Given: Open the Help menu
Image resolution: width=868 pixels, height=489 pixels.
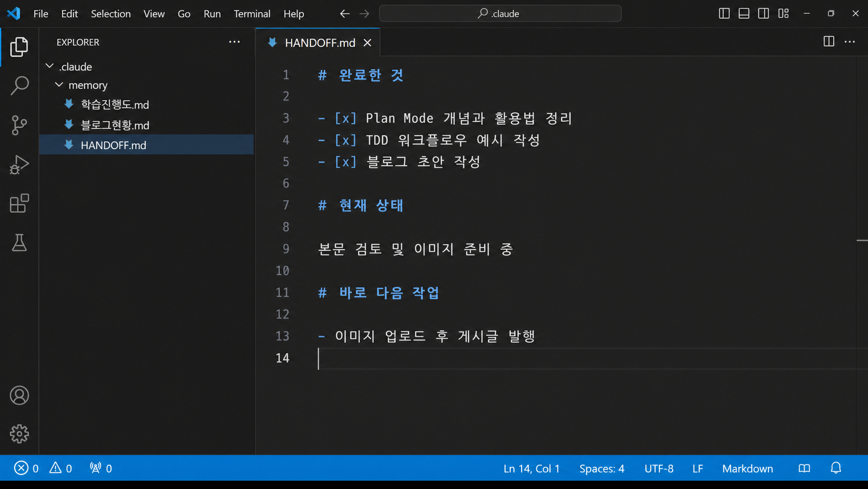Looking at the screenshot, I should click(294, 14).
